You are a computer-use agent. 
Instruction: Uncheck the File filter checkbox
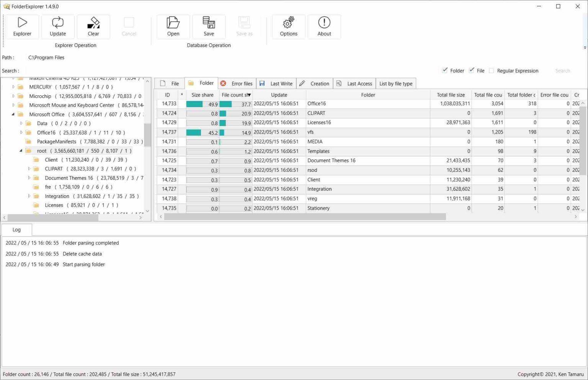pos(471,70)
